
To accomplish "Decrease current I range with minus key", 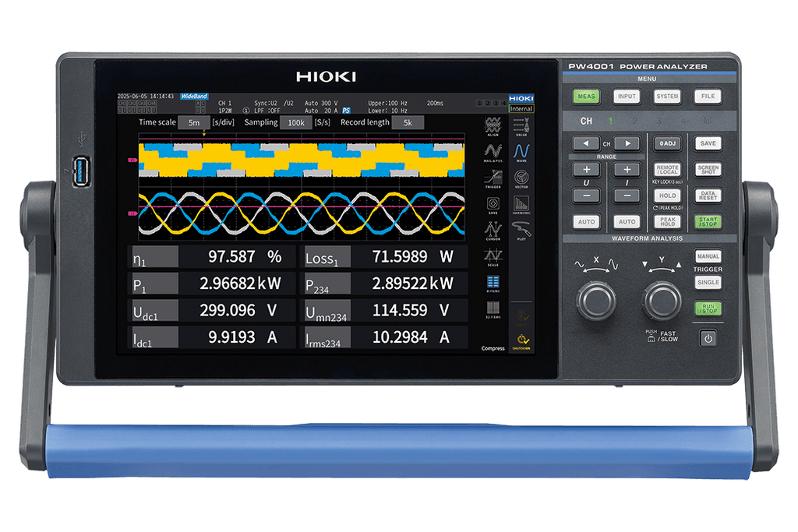I will [x=627, y=196].
